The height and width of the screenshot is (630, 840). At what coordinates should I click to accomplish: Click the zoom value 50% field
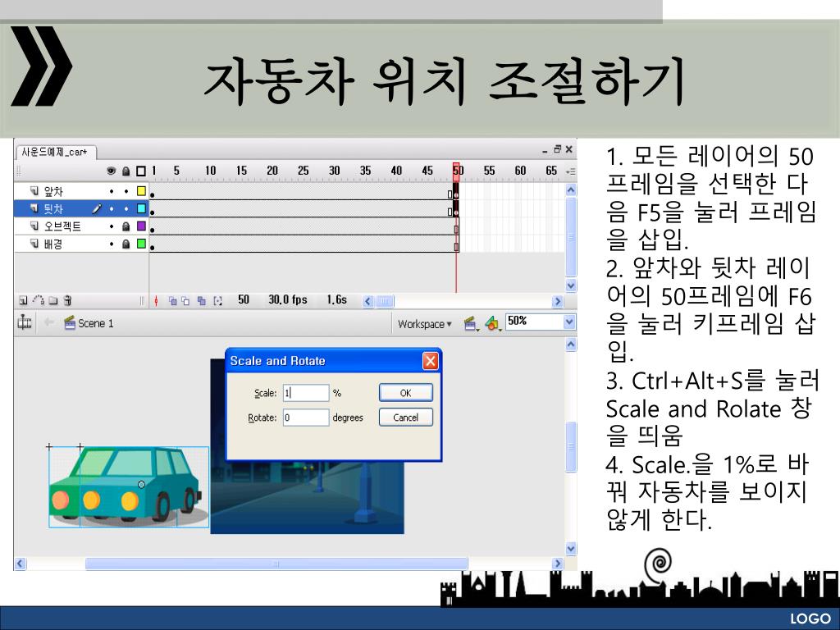(x=534, y=322)
